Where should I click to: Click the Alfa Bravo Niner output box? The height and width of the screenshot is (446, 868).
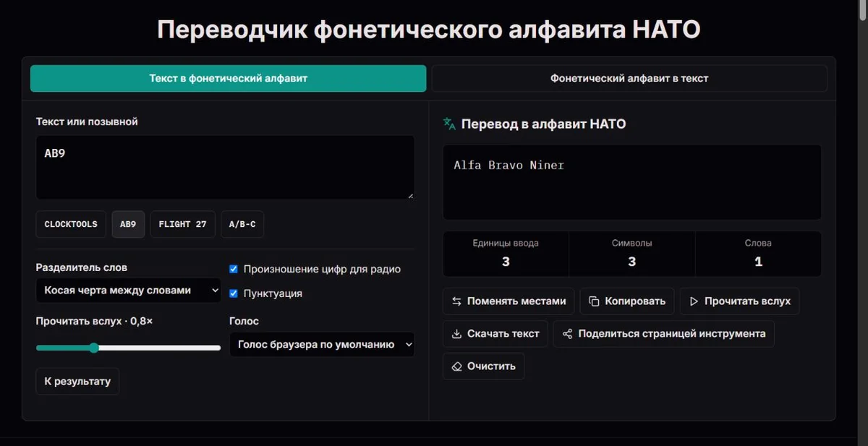pyautogui.click(x=632, y=182)
